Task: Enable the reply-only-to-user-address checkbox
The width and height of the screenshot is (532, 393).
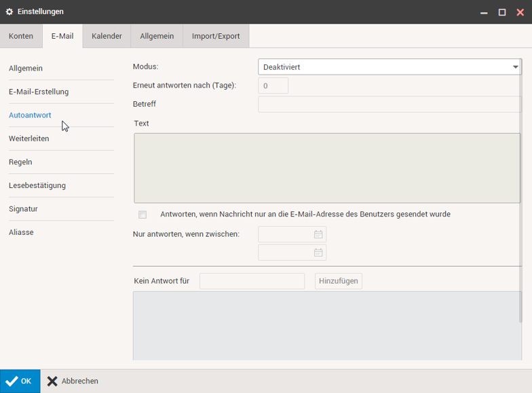Action: point(142,214)
